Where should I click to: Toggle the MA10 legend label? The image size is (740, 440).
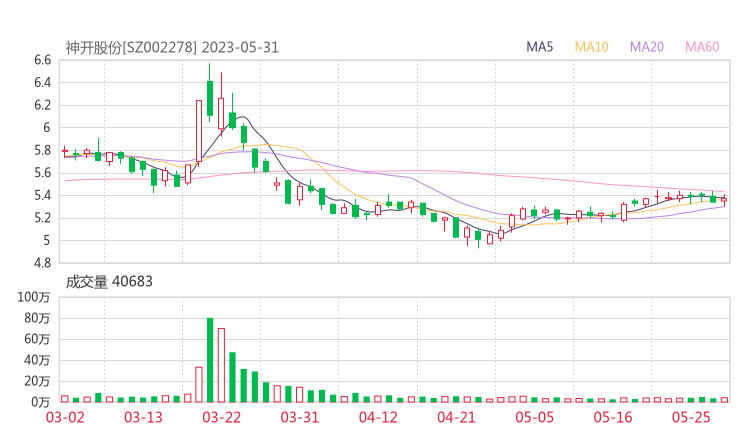point(591,47)
